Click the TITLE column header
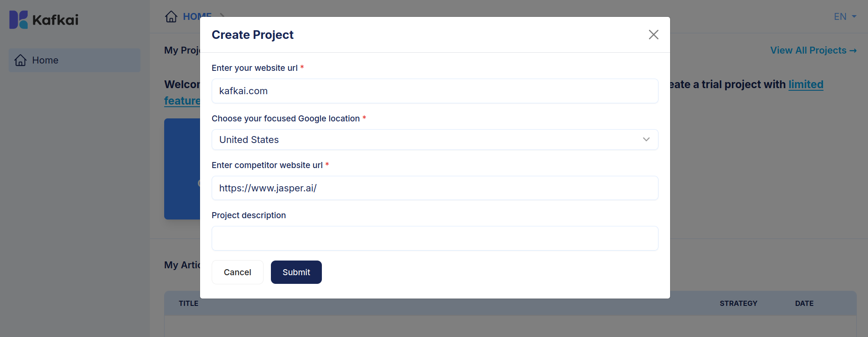The height and width of the screenshot is (337, 868). [188, 303]
